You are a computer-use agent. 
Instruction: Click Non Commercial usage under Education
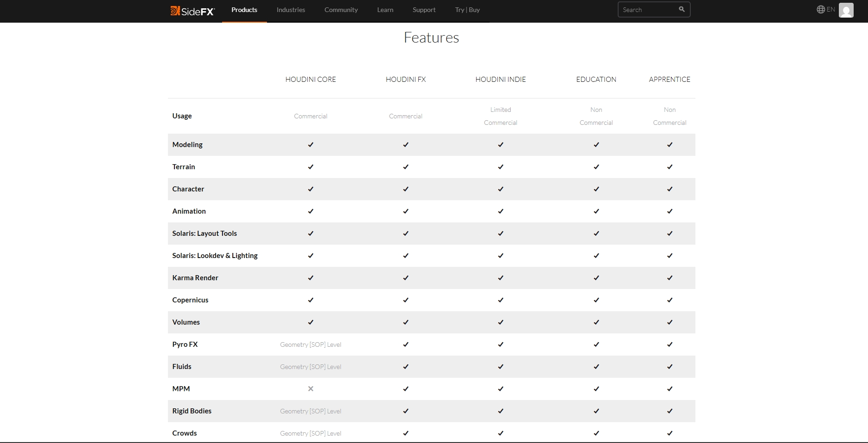(596, 116)
